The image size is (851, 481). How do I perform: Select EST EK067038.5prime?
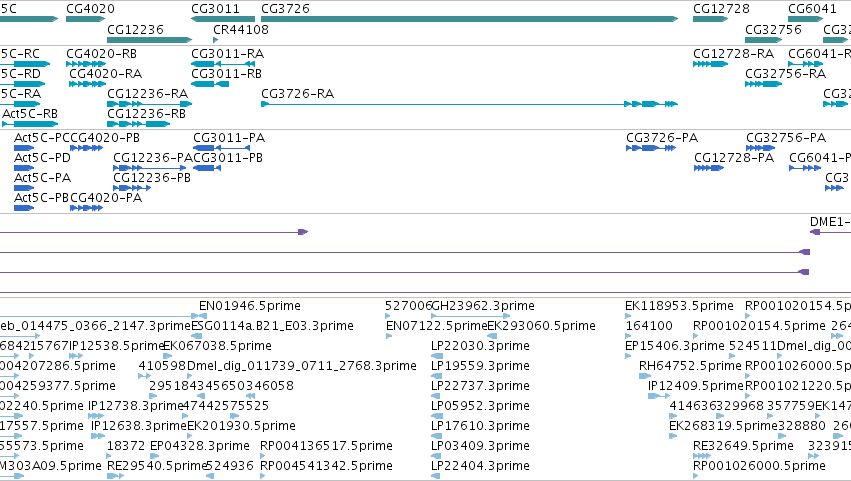(217, 345)
